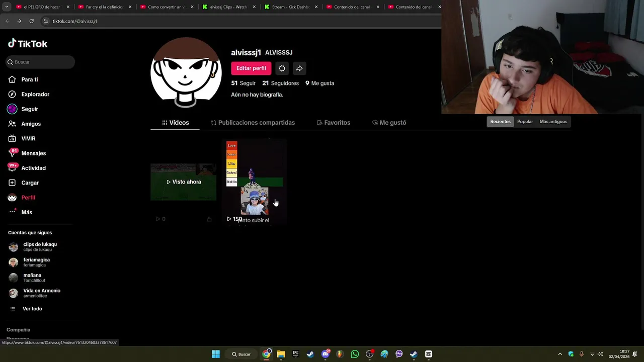Select the Popular sort option
The image size is (644, 362).
point(525,122)
